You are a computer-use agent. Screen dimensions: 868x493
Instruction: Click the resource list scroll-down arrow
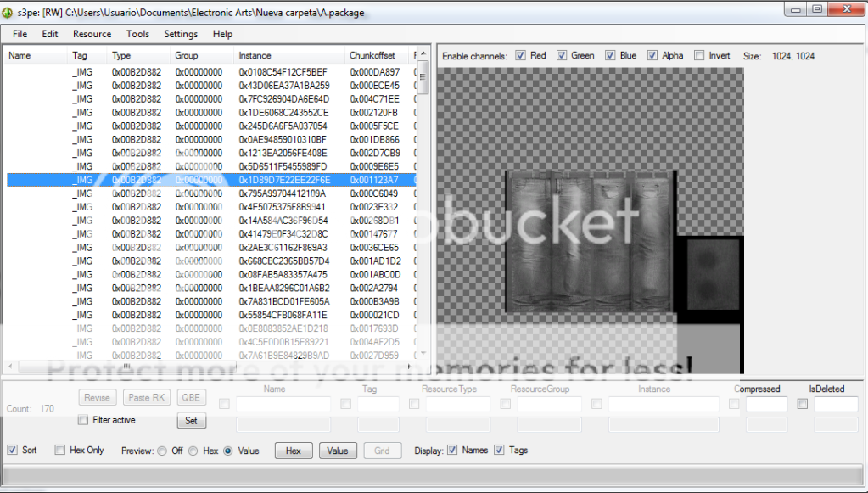(423, 353)
